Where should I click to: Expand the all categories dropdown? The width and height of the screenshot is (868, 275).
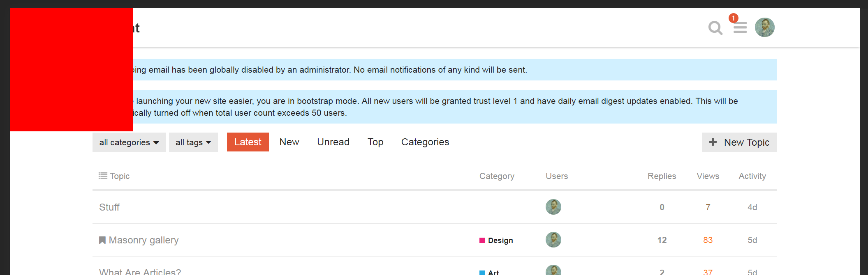point(129,142)
